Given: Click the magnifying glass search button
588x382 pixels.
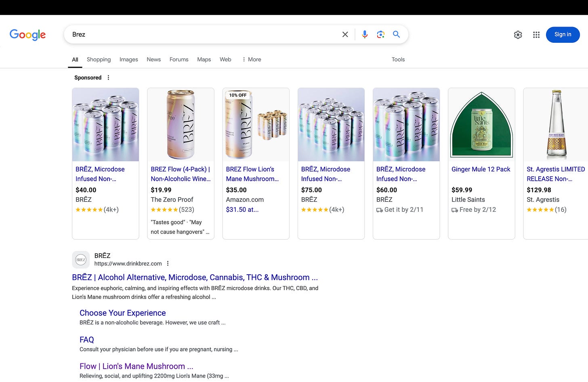Looking at the screenshot, I should click(x=397, y=35).
